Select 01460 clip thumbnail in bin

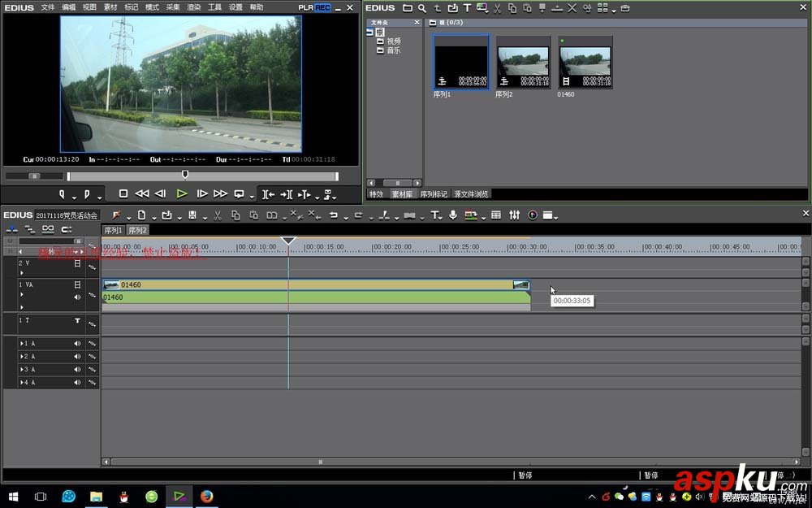pyautogui.click(x=585, y=63)
